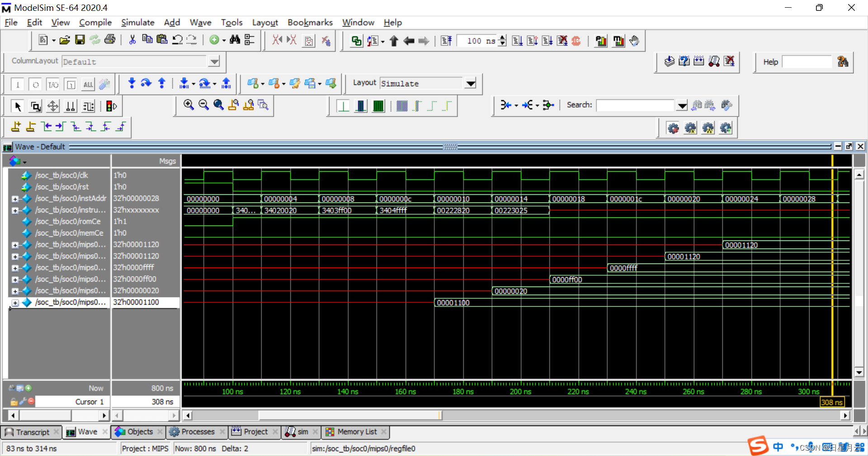Screen dimensions: 868x456
Task: Click the Go Up black arrow icon
Action: click(x=394, y=41)
